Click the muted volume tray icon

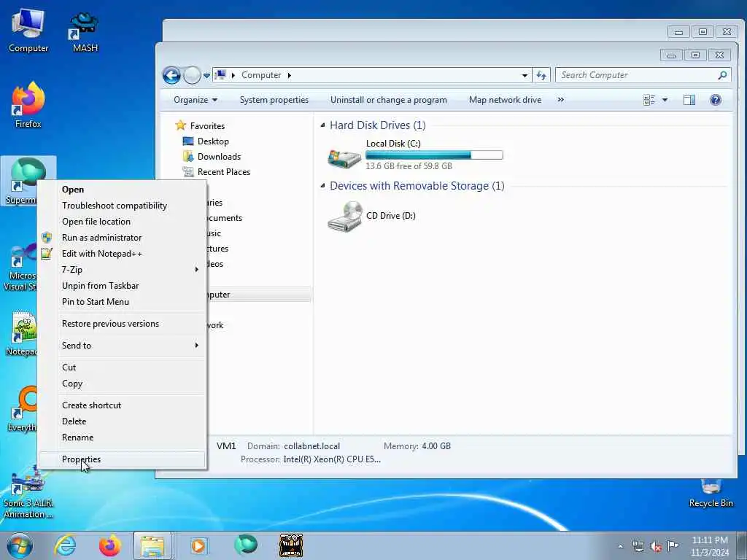pyautogui.click(x=656, y=547)
